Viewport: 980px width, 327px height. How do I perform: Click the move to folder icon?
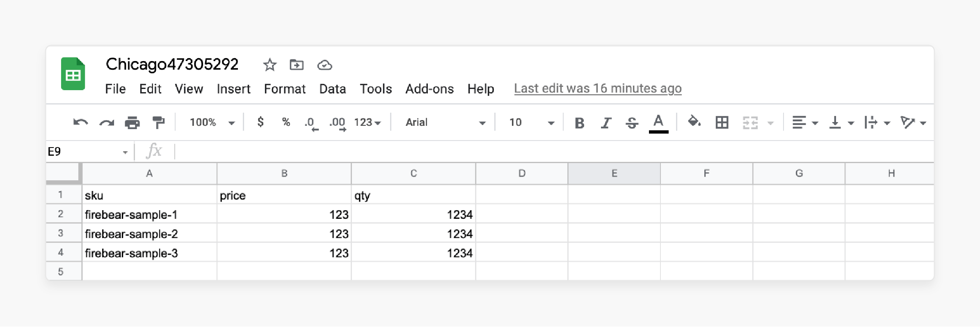pos(296,65)
